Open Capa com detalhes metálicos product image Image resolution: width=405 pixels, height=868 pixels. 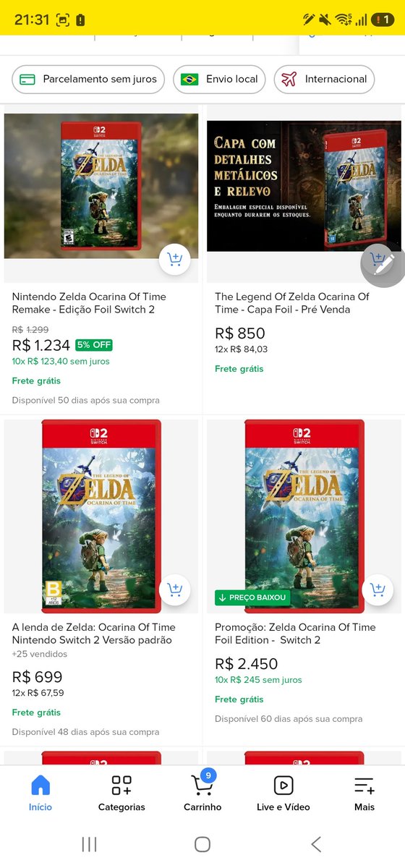pyautogui.click(x=304, y=186)
